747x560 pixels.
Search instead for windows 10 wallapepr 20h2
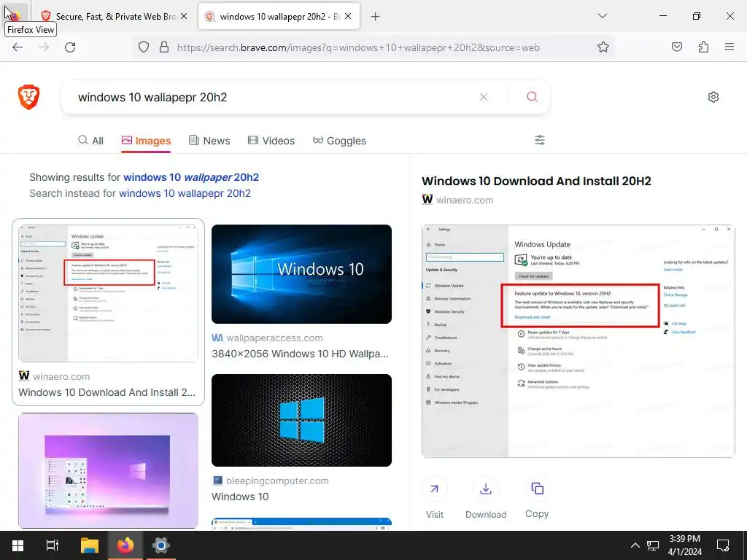pos(185,193)
